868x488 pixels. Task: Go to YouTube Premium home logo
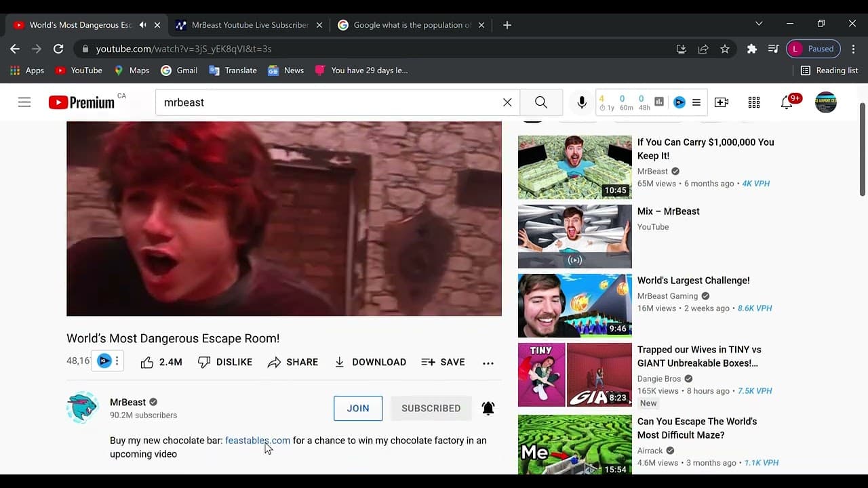click(81, 102)
